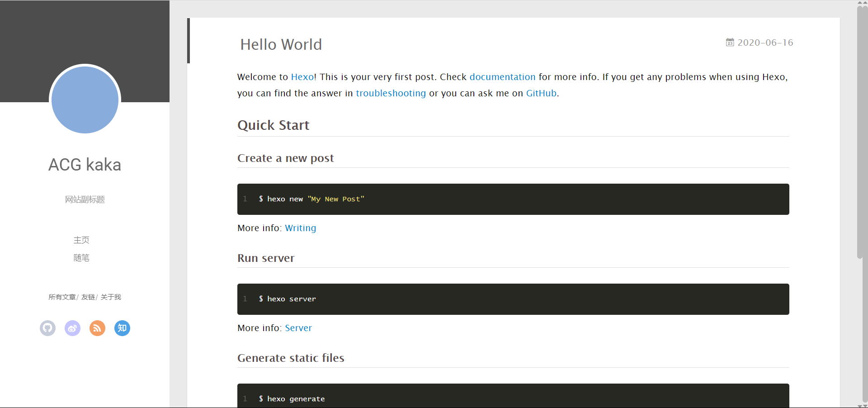Open 友链 in the sidebar
Image resolution: width=868 pixels, height=408 pixels.
[88, 297]
